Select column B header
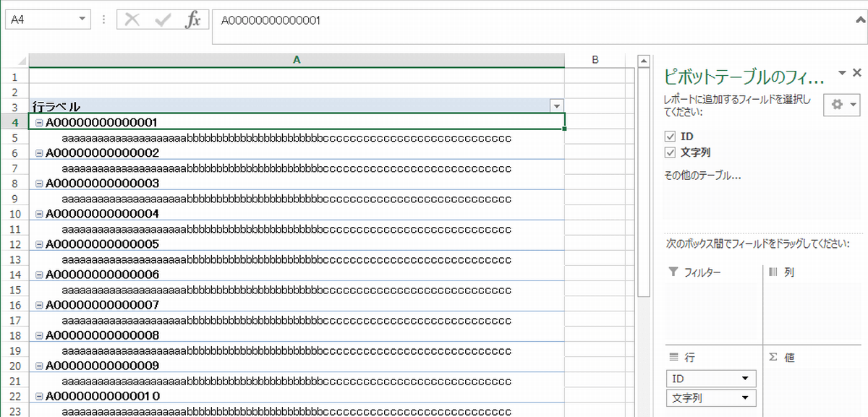This screenshot has height=417, width=868. [x=595, y=60]
